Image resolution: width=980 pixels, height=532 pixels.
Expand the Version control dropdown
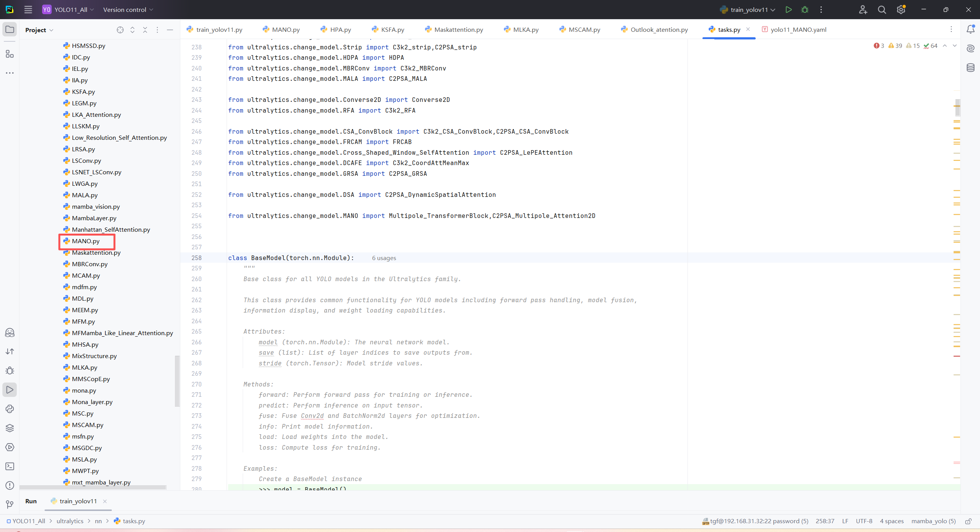coord(128,10)
